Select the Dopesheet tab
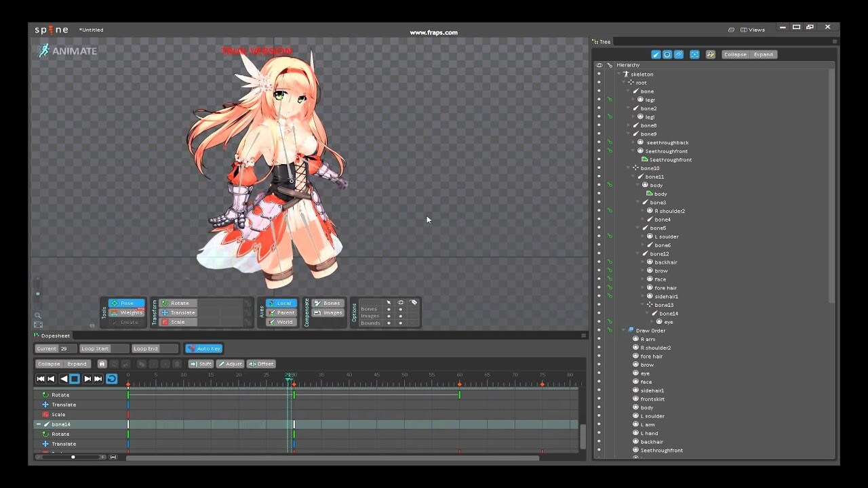The width and height of the screenshot is (868, 488). click(52, 335)
